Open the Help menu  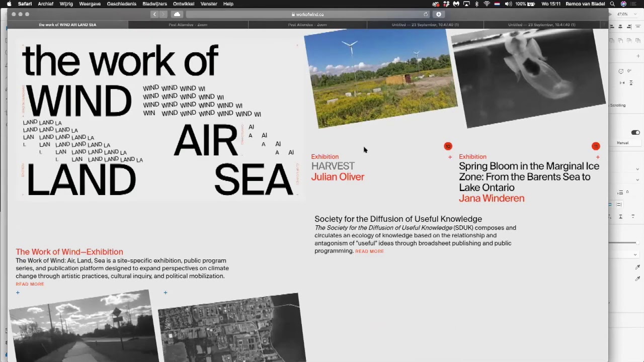tap(228, 4)
